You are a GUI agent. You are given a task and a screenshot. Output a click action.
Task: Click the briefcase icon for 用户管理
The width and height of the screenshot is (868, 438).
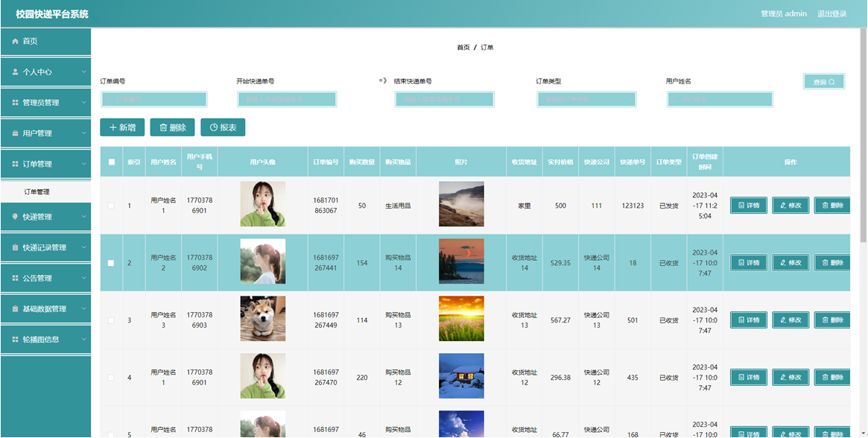pyautogui.click(x=15, y=133)
